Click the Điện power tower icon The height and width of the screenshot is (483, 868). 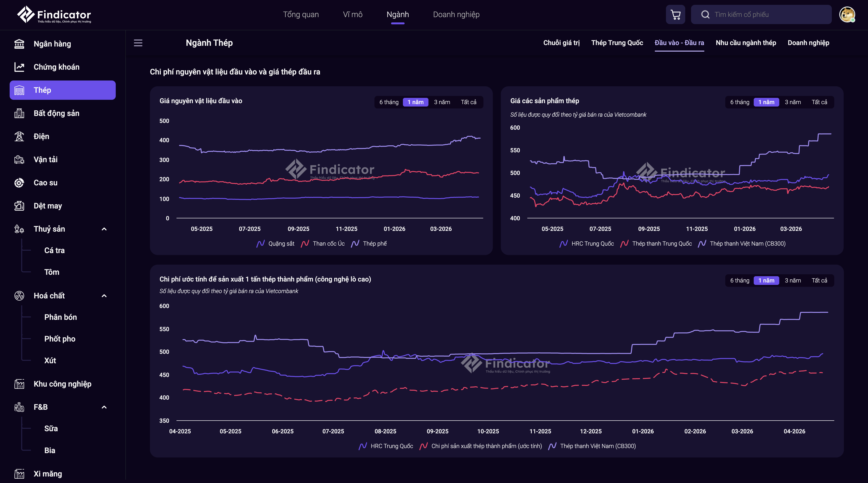point(19,136)
